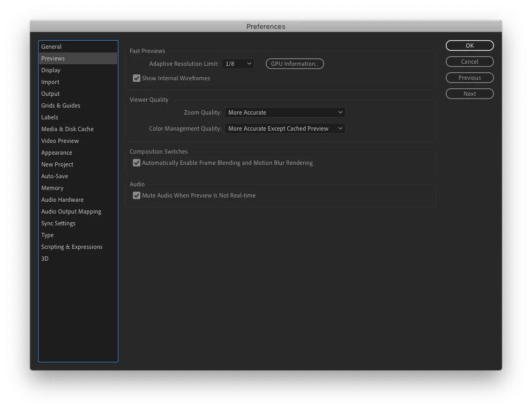Advance to Next preferences page

[469, 94]
